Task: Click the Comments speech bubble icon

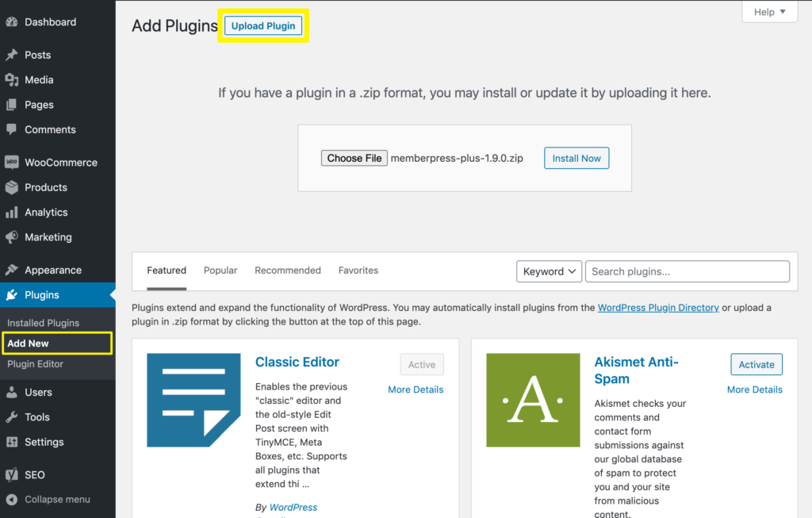Action: (x=11, y=129)
